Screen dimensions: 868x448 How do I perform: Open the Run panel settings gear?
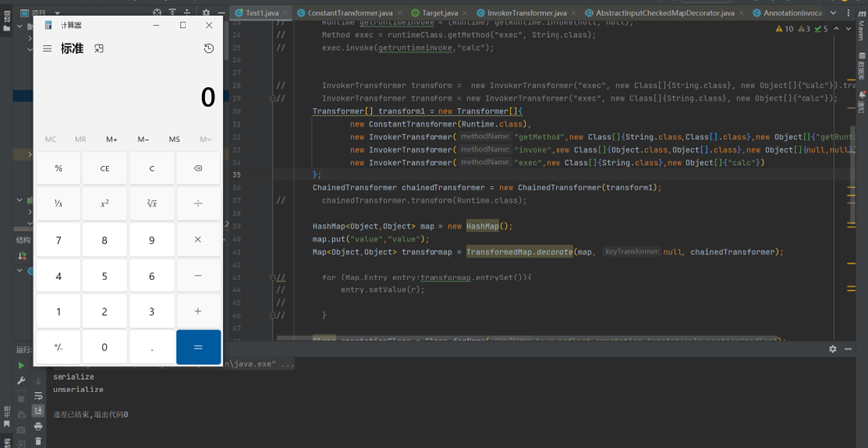pyautogui.click(x=832, y=349)
